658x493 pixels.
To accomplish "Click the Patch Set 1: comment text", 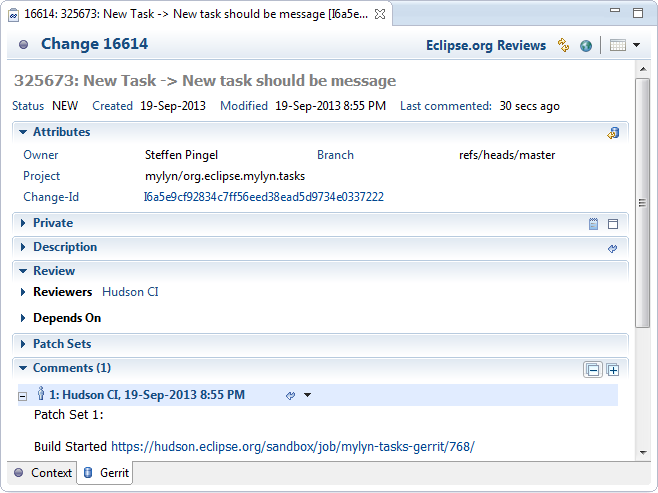I will [69, 415].
